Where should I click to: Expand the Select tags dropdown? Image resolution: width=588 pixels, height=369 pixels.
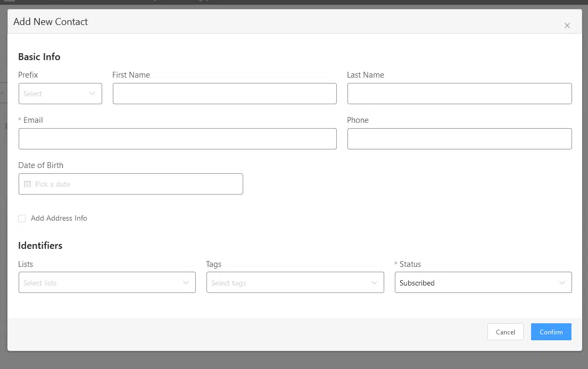295,282
